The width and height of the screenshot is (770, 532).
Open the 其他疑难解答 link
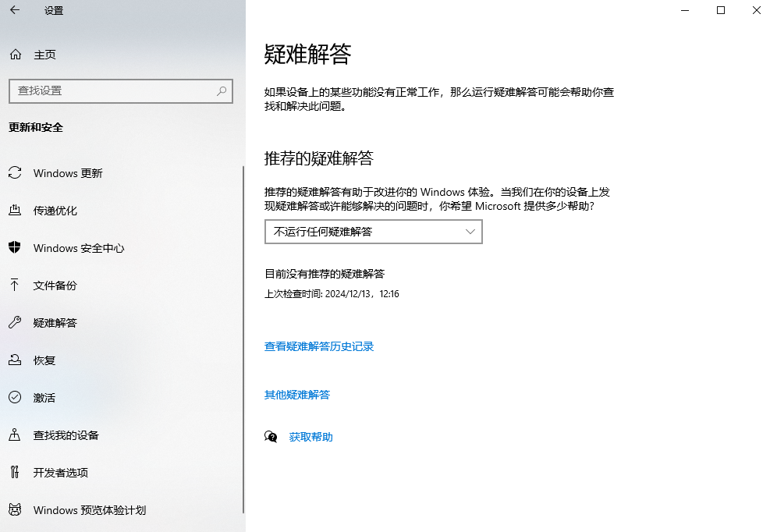(297, 395)
